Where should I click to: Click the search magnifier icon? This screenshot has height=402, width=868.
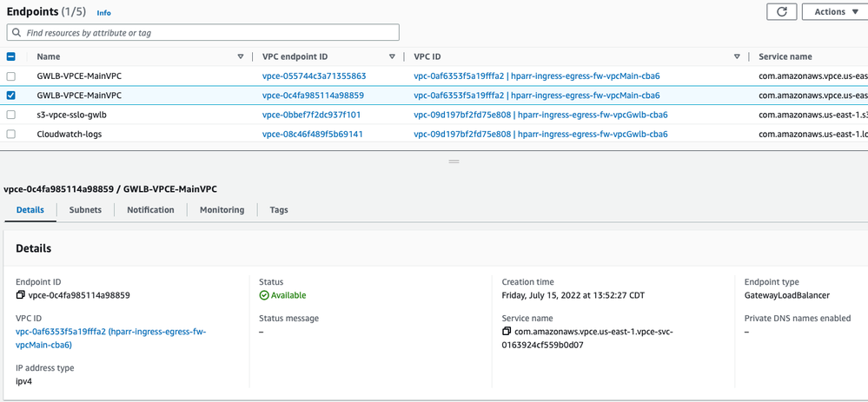coord(17,33)
